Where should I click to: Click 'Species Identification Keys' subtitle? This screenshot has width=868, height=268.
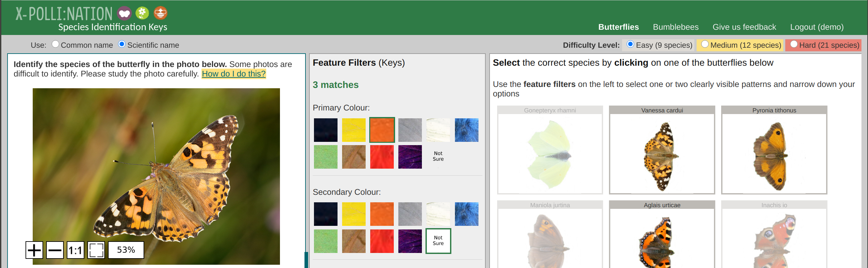click(113, 27)
